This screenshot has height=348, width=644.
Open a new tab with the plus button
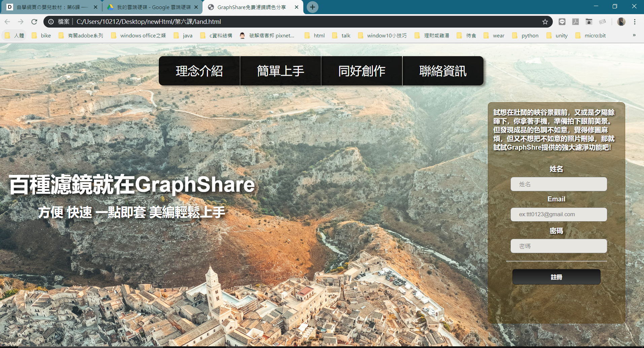pos(313,7)
